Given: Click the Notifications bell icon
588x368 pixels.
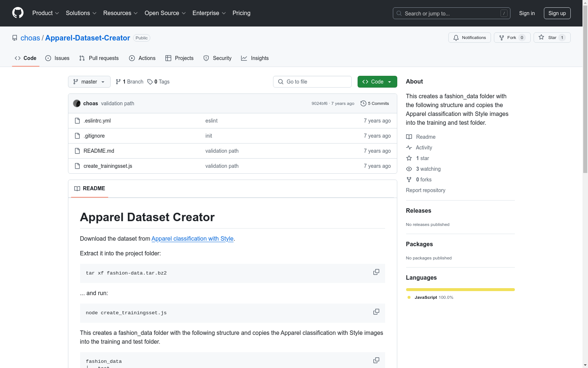Looking at the screenshot, I should coord(456,38).
